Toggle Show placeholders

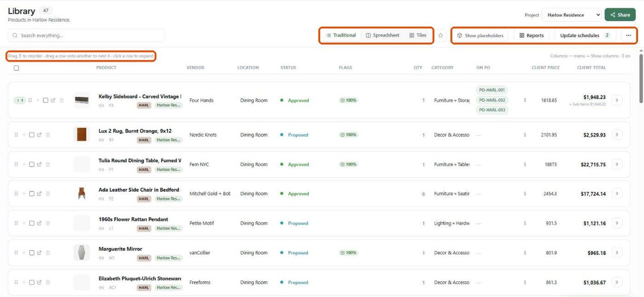pos(480,35)
